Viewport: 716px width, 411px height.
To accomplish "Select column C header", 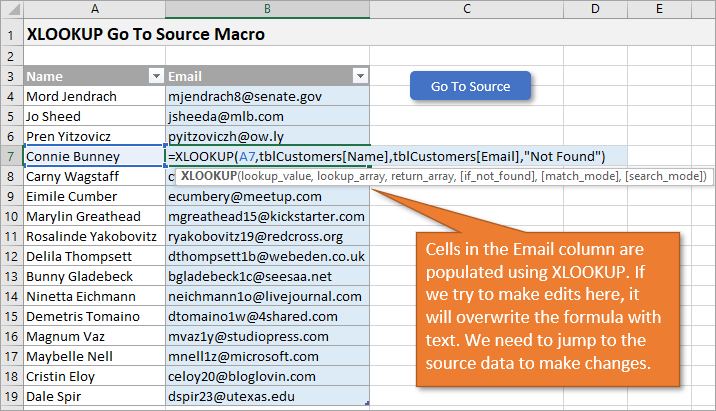I will (x=468, y=9).
